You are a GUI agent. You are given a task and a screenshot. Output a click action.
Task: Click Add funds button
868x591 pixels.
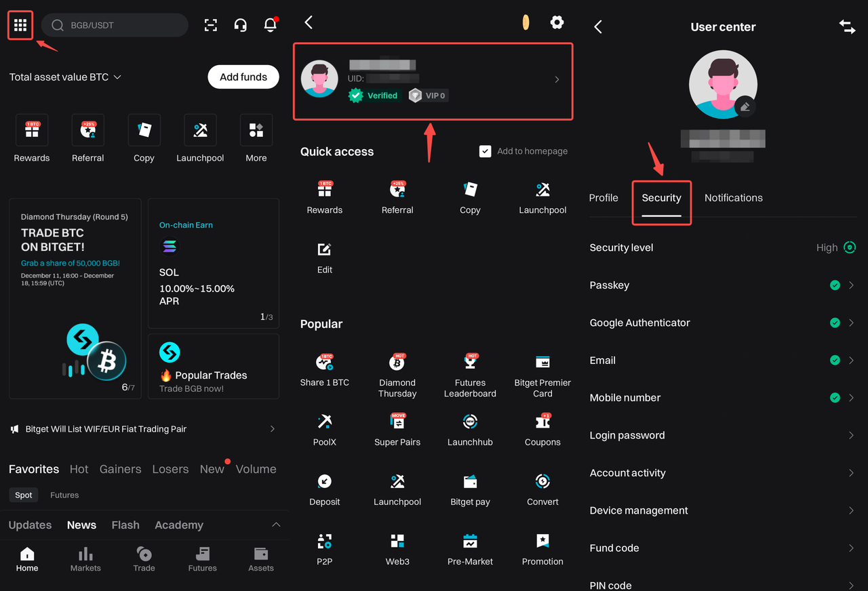(243, 77)
